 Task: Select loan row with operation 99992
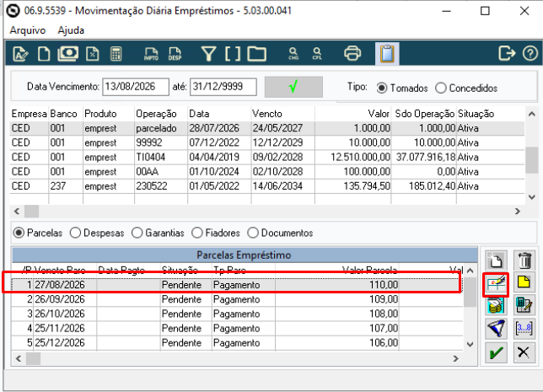pyautogui.click(x=267, y=142)
